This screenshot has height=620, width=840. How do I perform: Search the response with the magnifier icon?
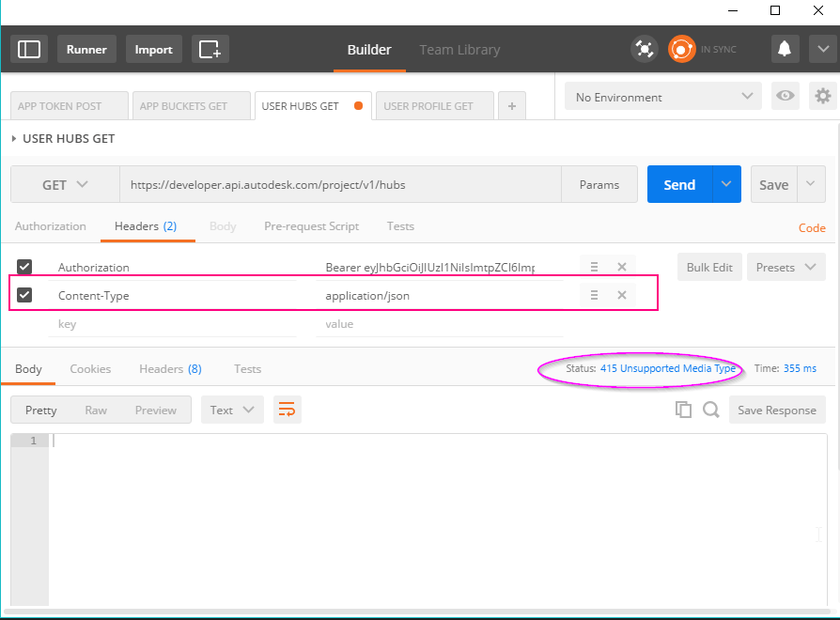point(710,410)
